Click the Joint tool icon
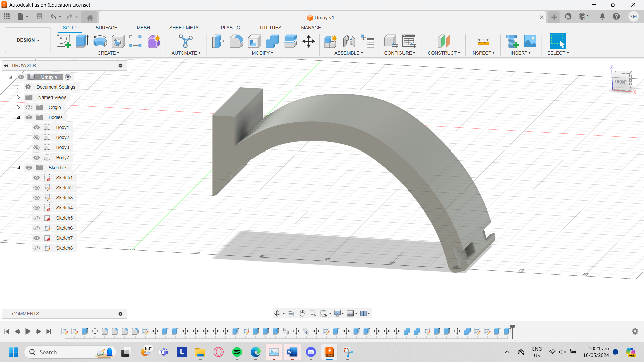 click(349, 41)
